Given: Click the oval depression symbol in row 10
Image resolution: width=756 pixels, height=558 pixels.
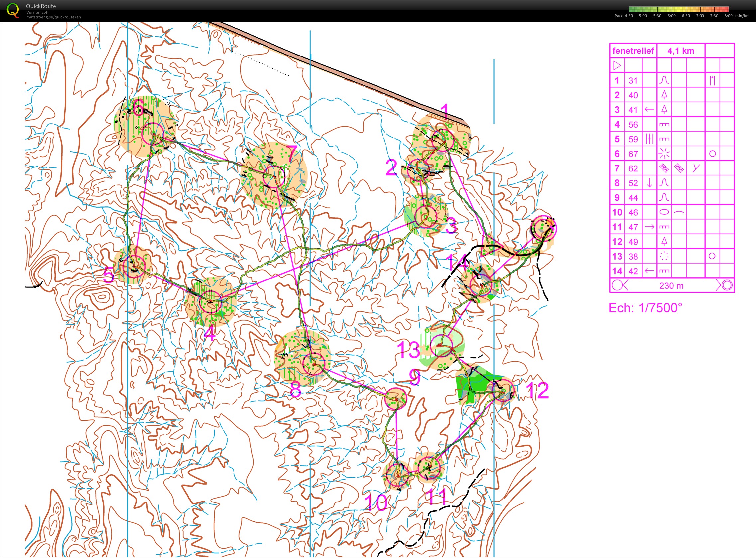Looking at the screenshot, I should pyautogui.click(x=664, y=212).
